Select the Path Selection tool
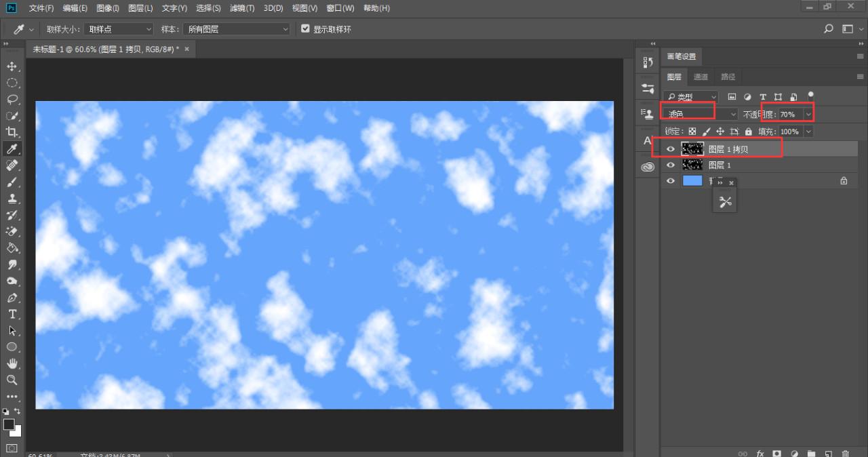 (x=12, y=331)
